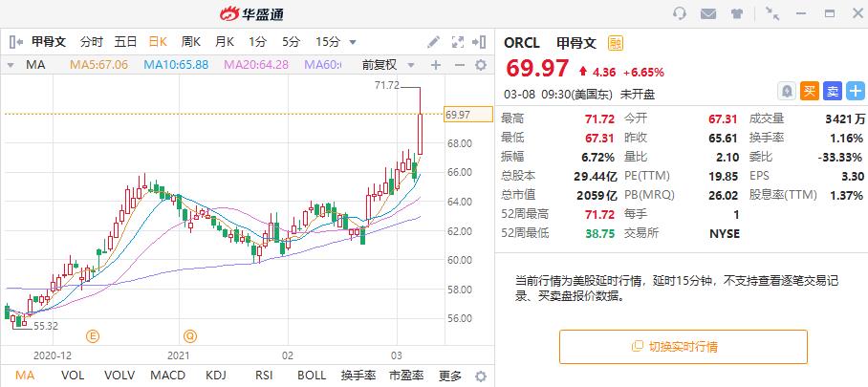This screenshot has width=868, height=387.
Task: Open the customer service headset icon
Action: click(680, 13)
